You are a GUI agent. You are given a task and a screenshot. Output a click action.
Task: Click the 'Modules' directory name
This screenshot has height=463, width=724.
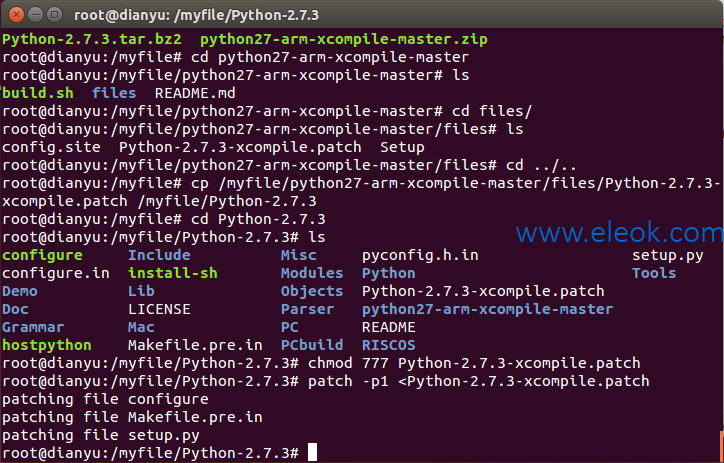click(312, 273)
